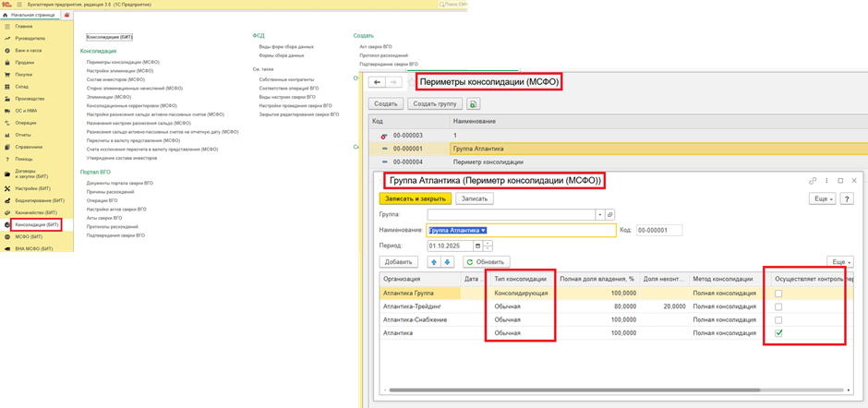
Task: Open the calendar picker for Период
Action: coord(477,246)
